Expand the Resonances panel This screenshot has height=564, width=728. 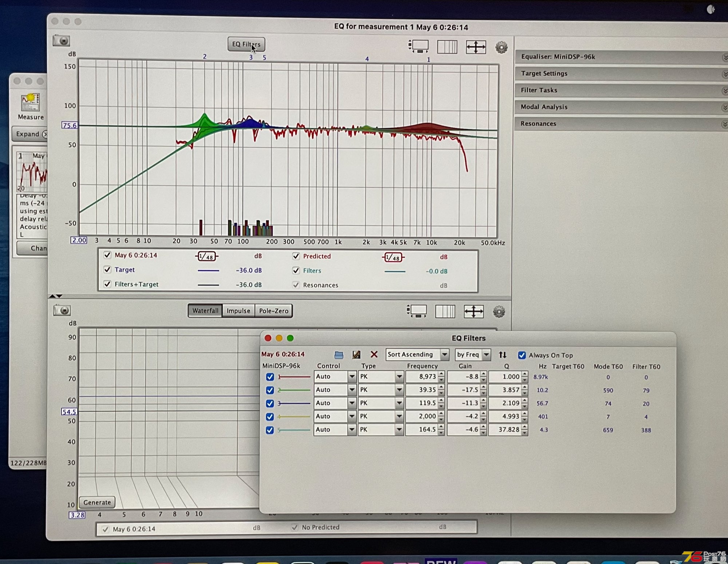pyautogui.click(x=621, y=124)
